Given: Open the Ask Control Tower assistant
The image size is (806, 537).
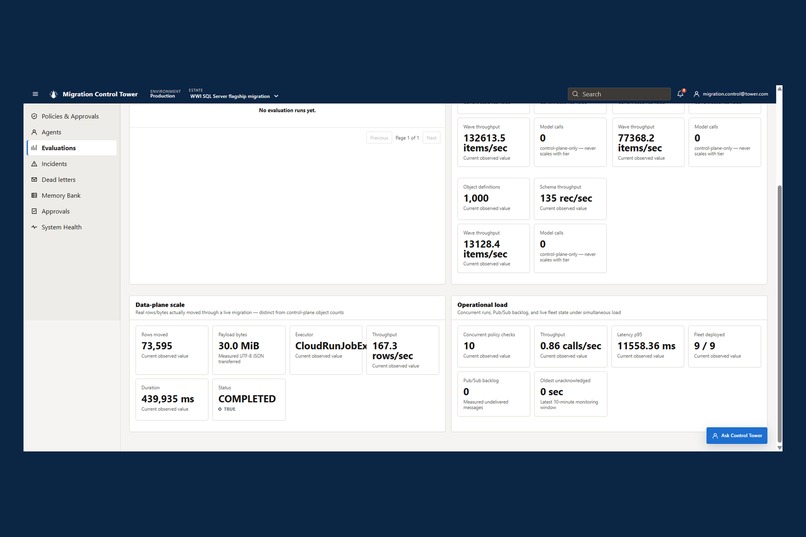Looking at the screenshot, I should tap(737, 435).
